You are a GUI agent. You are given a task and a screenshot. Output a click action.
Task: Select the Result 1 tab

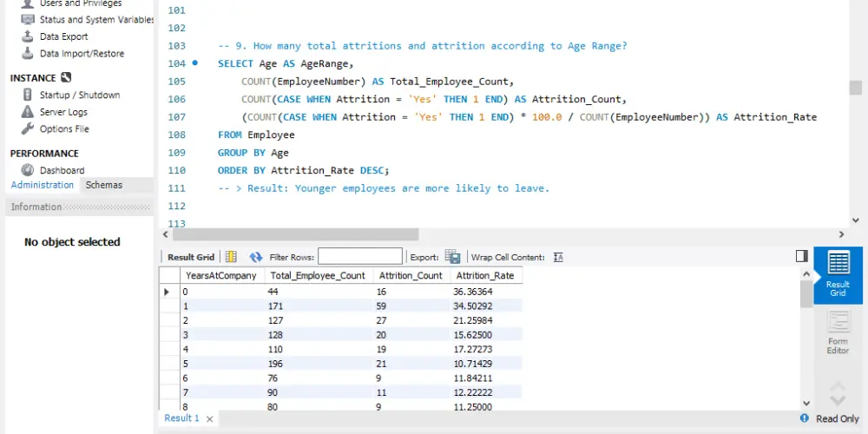tap(181, 418)
